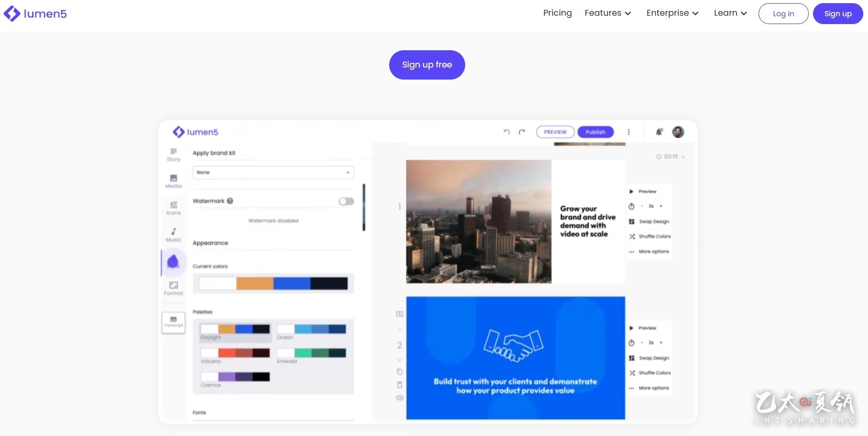Open the three-dot menu beside Publish
868x436 pixels.
point(629,132)
